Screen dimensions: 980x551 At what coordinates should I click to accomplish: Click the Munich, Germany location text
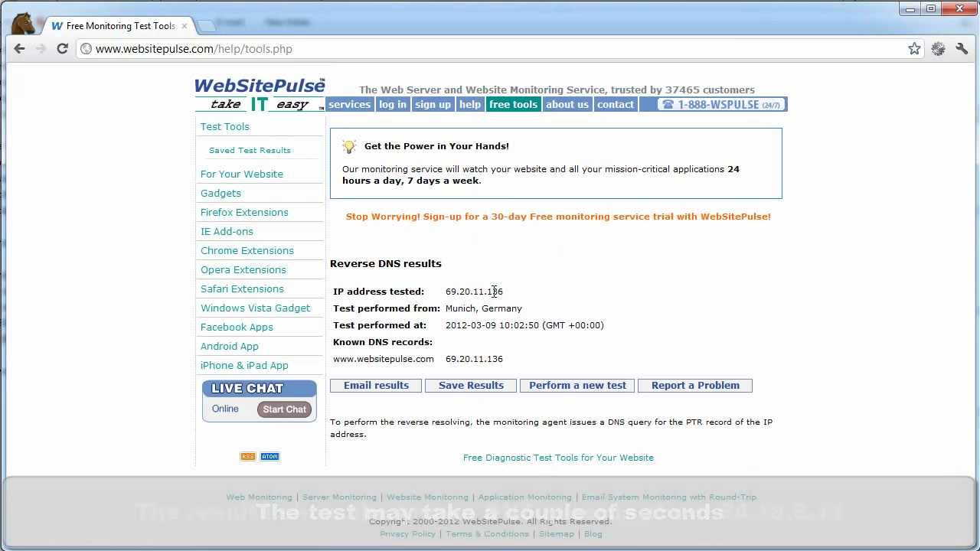[x=483, y=308]
